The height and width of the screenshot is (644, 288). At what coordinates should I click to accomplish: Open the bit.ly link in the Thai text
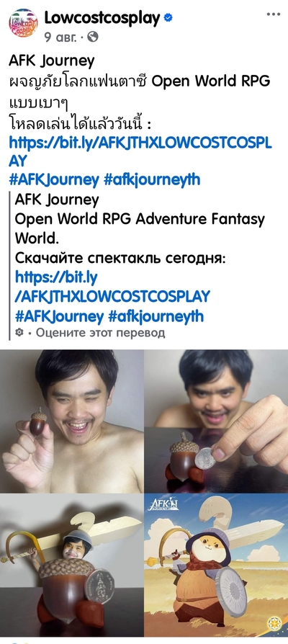coord(140,151)
